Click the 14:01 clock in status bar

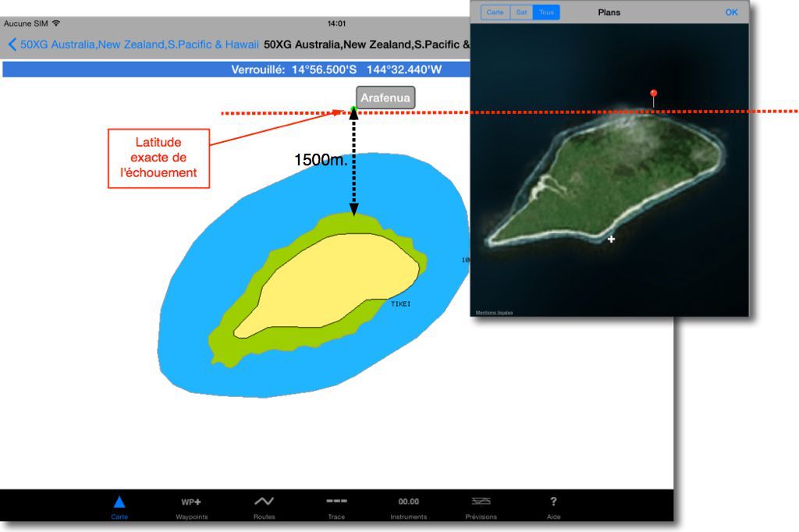pyautogui.click(x=336, y=23)
